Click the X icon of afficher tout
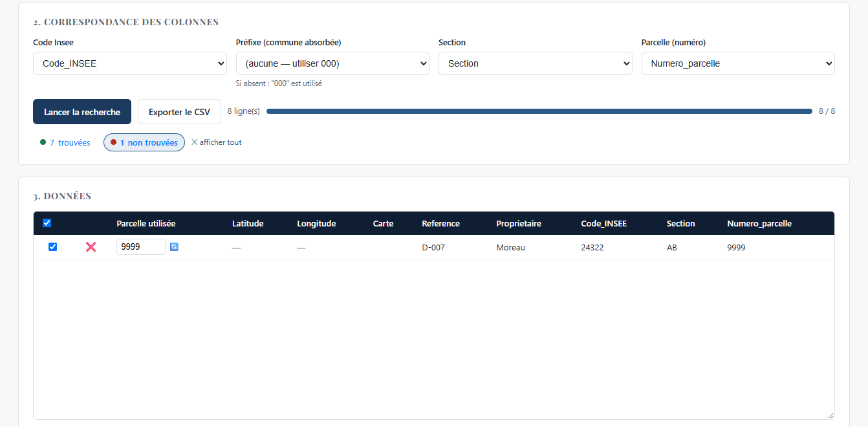This screenshot has width=868, height=427. (x=194, y=142)
